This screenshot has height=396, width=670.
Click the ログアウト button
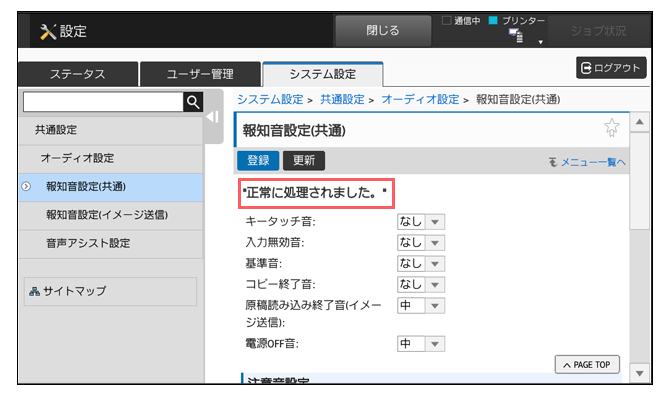click(x=611, y=68)
